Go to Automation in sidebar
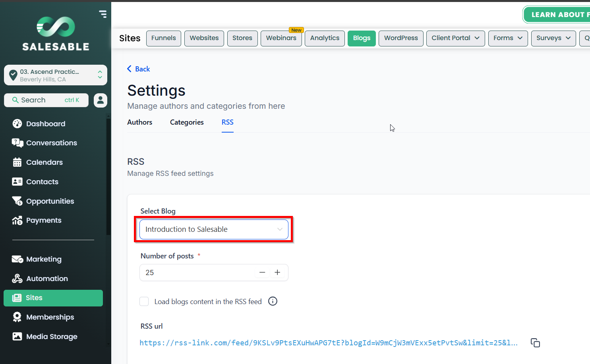 click(x=47, y=279)
